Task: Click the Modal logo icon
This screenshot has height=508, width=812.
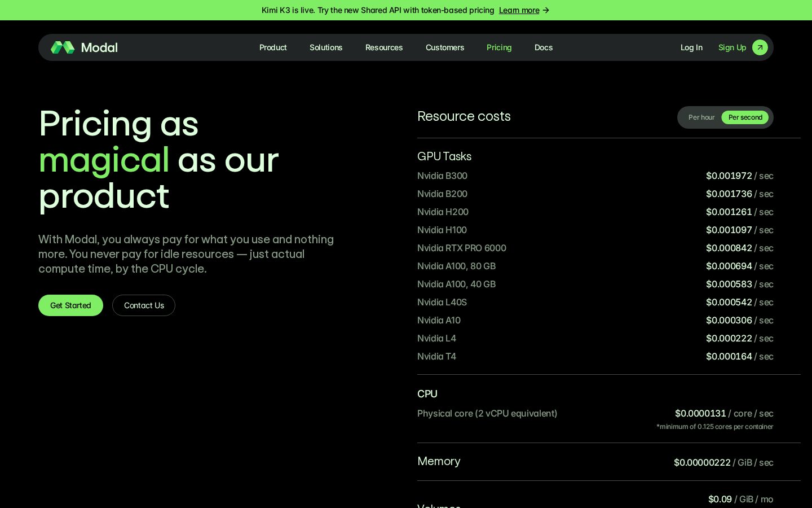Action: (x=63, y=47)
